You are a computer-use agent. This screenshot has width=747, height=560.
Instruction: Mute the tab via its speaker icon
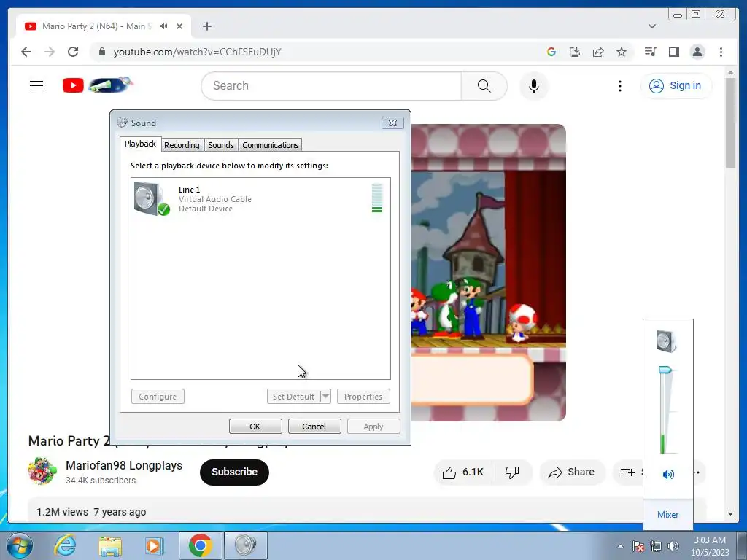click(x=164, y=26)
